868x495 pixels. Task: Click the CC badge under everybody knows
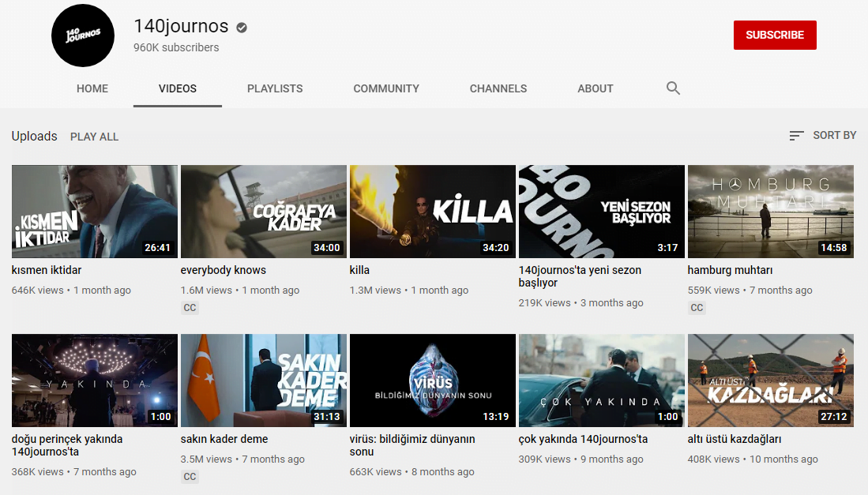[190, 307]
